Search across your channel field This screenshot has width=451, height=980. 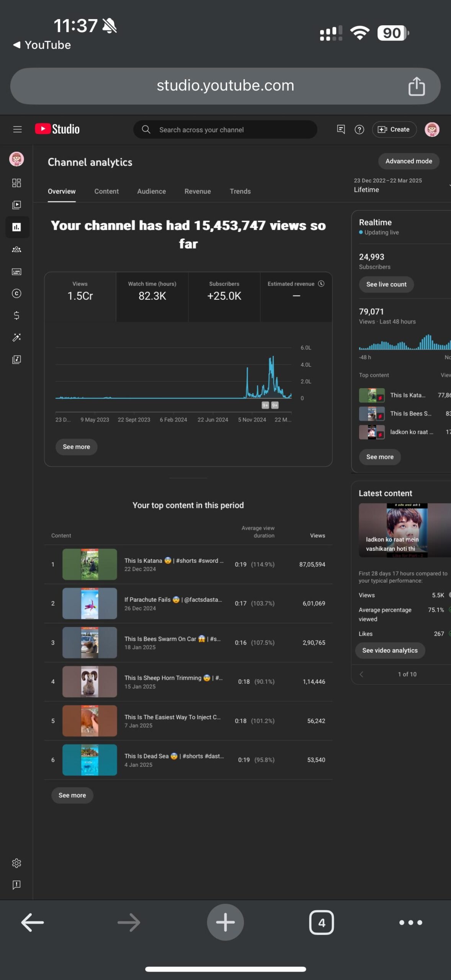[225, 130]
